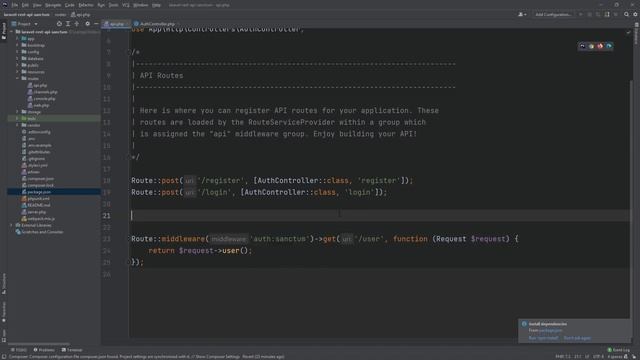The image size is (640, 360).
Task: Open the Structure tool window side tab
Action: [4, 284]
